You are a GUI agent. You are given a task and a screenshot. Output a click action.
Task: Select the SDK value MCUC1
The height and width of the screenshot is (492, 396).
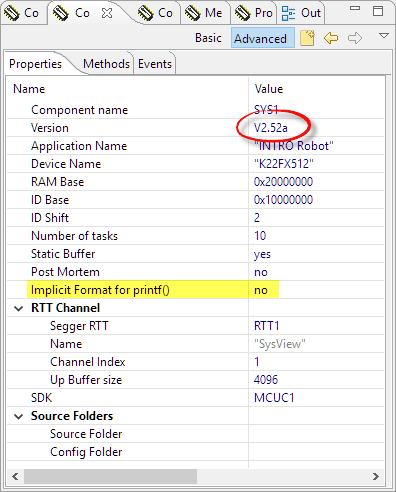(x=274, y=398)
